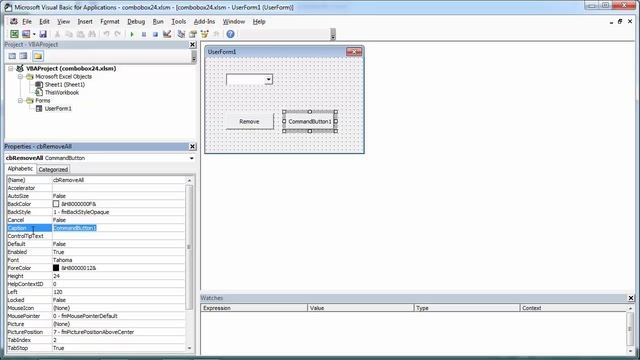This screenshot has width=640, height=360.
Task: Click Toggle Folders icon in Project panel
Action: pos(38,56)
